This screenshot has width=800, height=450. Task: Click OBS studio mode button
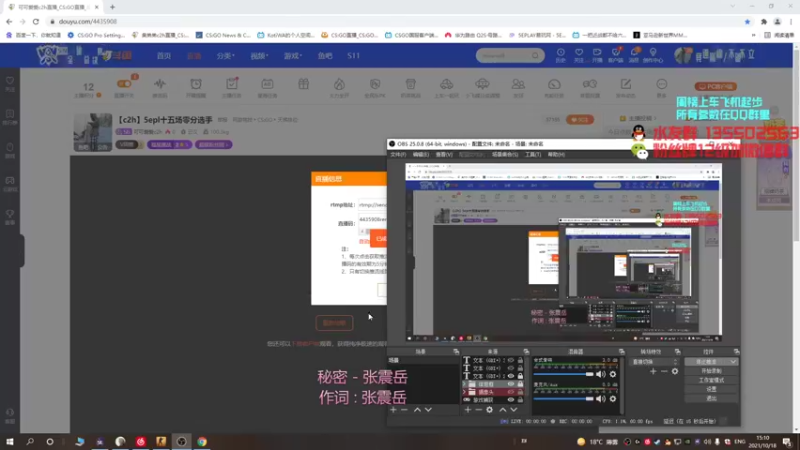[x=711, y=380]
